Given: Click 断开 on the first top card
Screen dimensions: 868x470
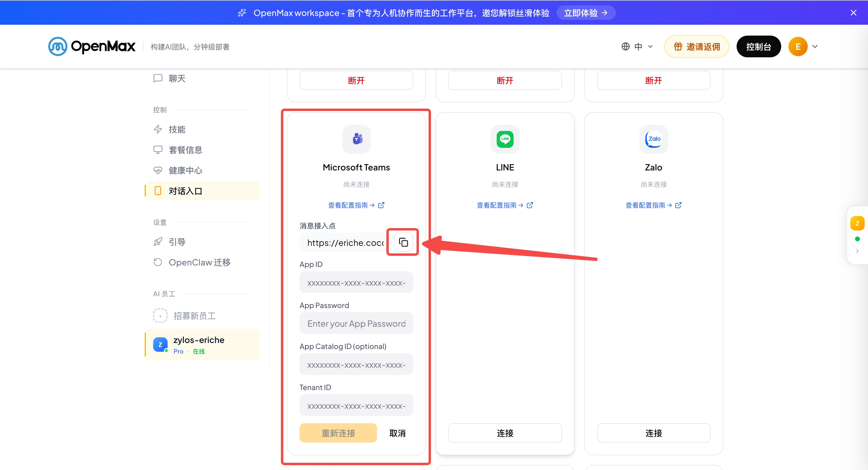Looking at the screenshot, I should [x=356, y=80].
